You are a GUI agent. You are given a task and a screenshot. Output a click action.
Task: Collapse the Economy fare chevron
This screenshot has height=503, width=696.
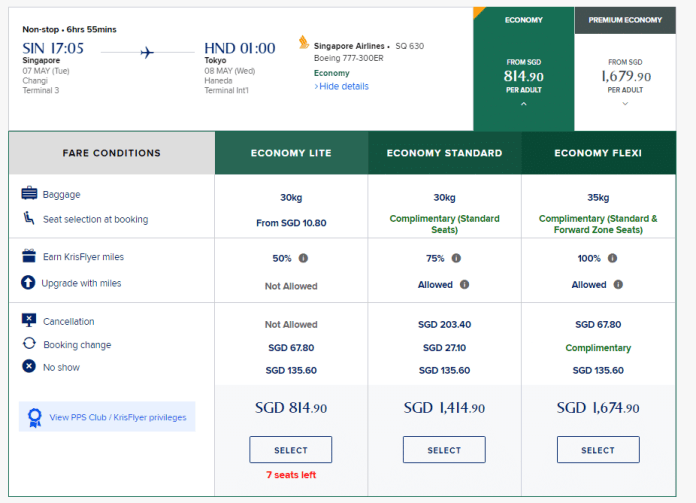pyautogui.click(x=524, y=104)
